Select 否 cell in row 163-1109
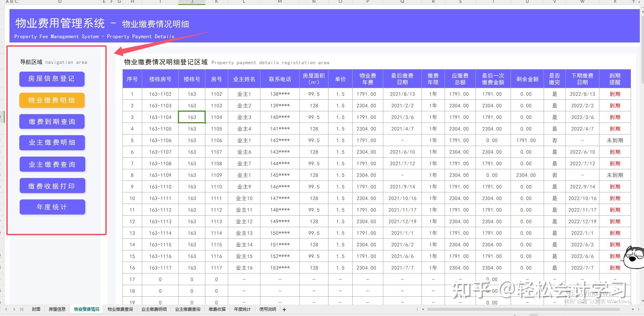The image size is (644, 316). (x=555, y=175)
